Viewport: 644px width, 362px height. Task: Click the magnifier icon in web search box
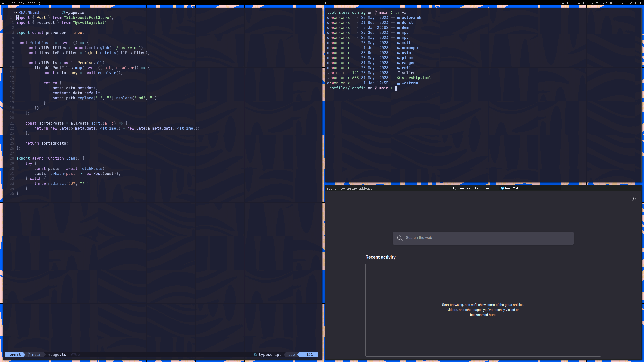point(400,238)
